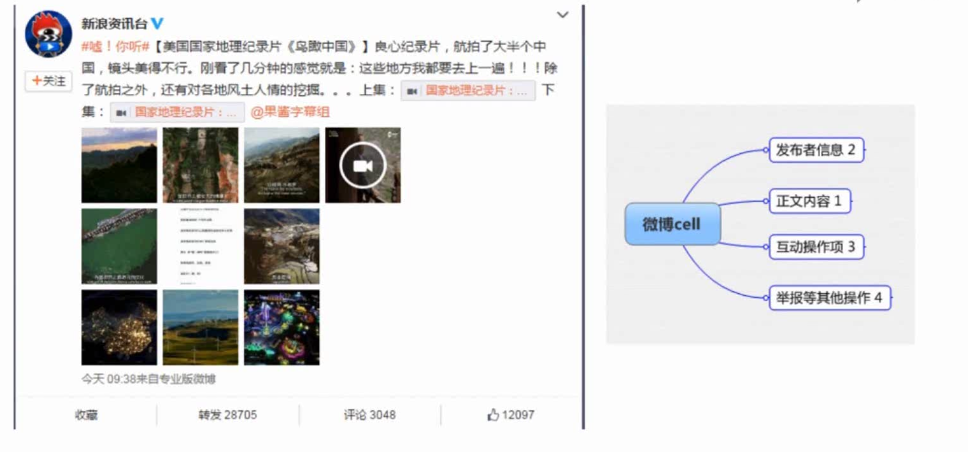Open the rice terraces thumbnail in middle row
This screenshot has height=452, width=968.
point(282,246)
